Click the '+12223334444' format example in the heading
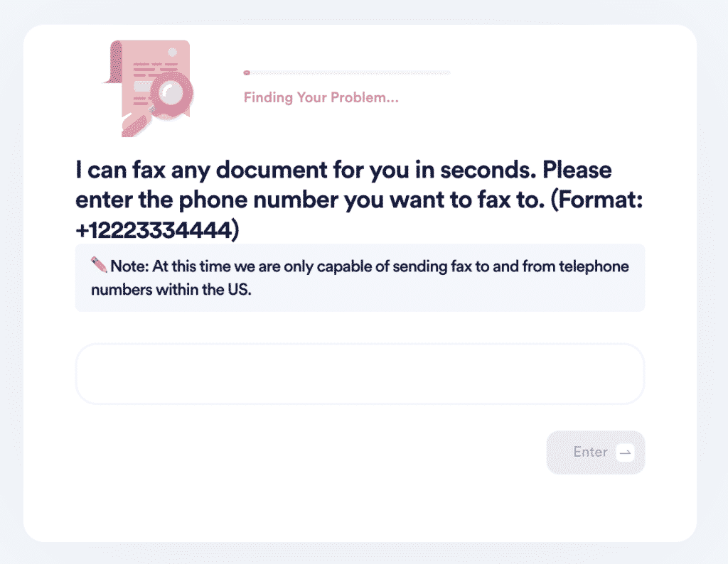The image size is (728, 564). 158,229
